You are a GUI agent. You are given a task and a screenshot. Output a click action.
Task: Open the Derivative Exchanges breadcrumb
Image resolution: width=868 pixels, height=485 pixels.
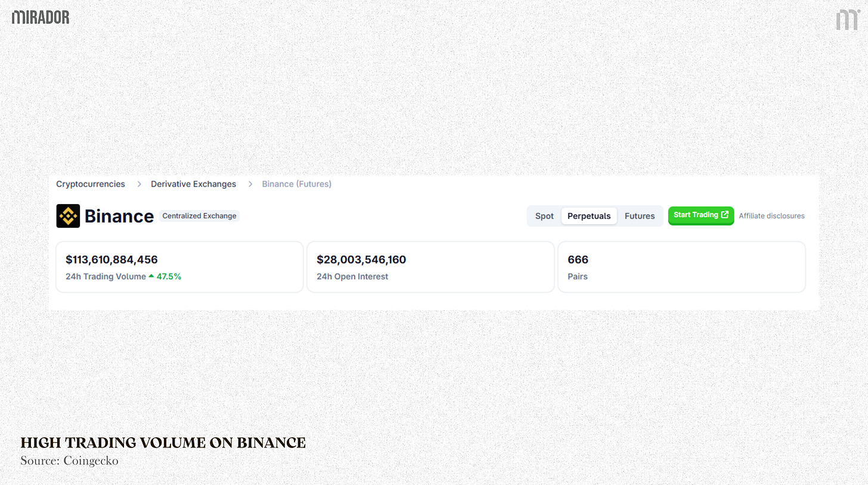(x=193, y=184)
